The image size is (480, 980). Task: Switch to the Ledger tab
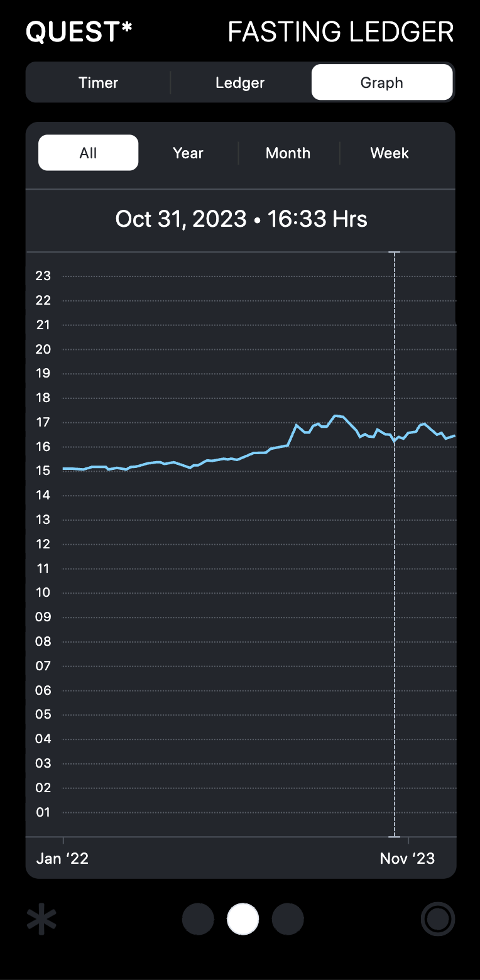click(240, 83)
